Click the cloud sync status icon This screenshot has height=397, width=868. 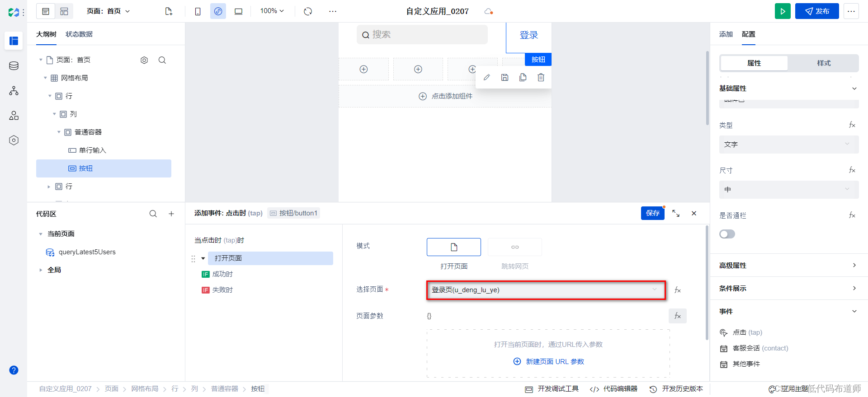(x=488, y=11)
